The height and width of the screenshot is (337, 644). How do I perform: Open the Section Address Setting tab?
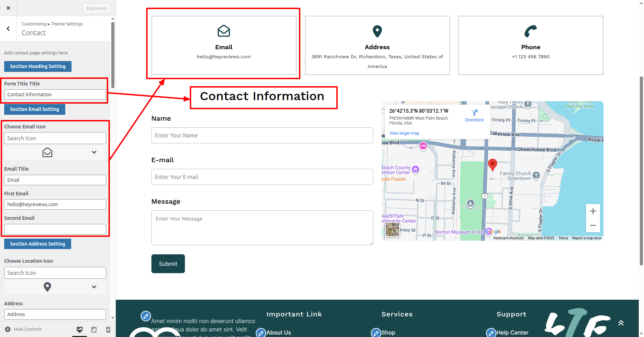[38, 244]
